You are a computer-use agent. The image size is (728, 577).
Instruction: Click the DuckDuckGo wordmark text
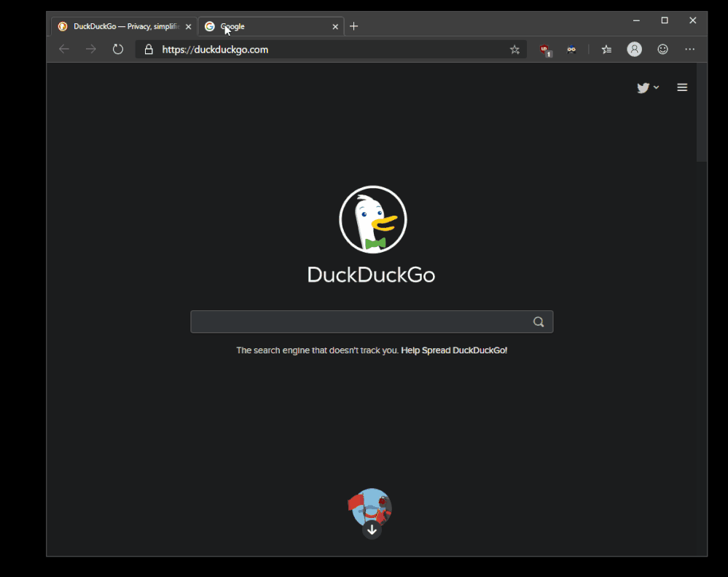[x=371, y=275]
